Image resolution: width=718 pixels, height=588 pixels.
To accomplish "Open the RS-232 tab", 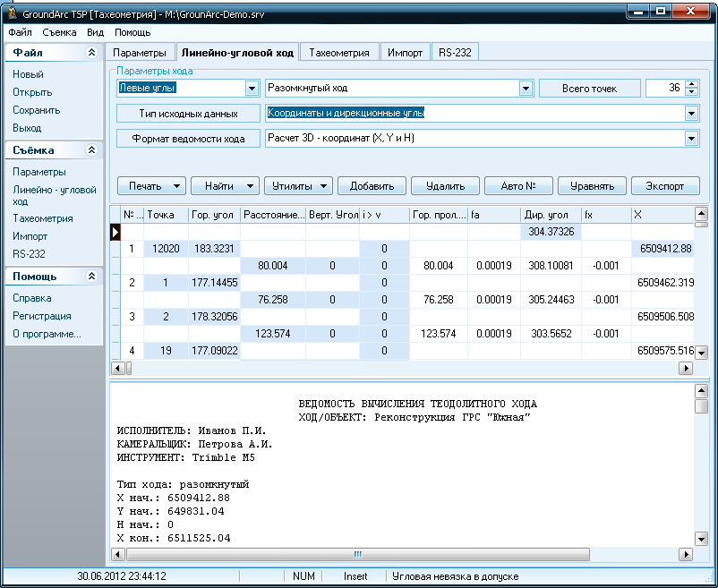I will (456, 53).
